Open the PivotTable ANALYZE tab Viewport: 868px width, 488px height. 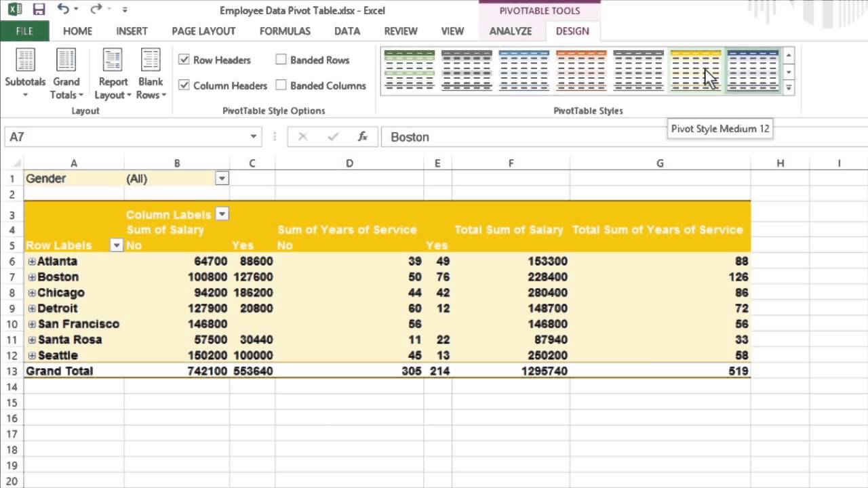point(511,31)
